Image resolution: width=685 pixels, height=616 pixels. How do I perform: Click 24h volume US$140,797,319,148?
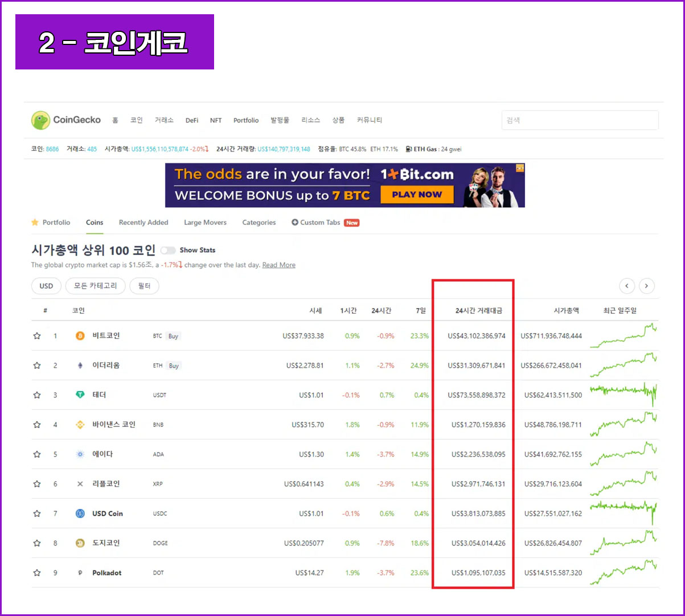[x=284, y=149]
